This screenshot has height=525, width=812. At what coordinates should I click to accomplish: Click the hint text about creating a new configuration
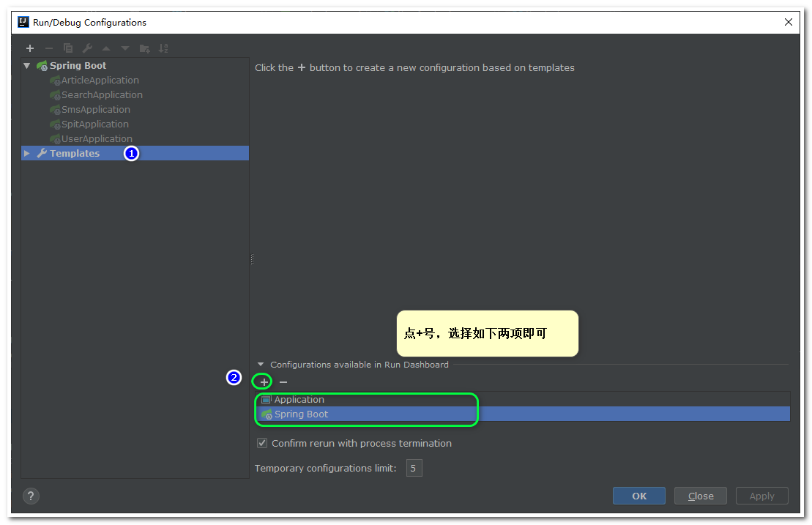tap(415, 68)
